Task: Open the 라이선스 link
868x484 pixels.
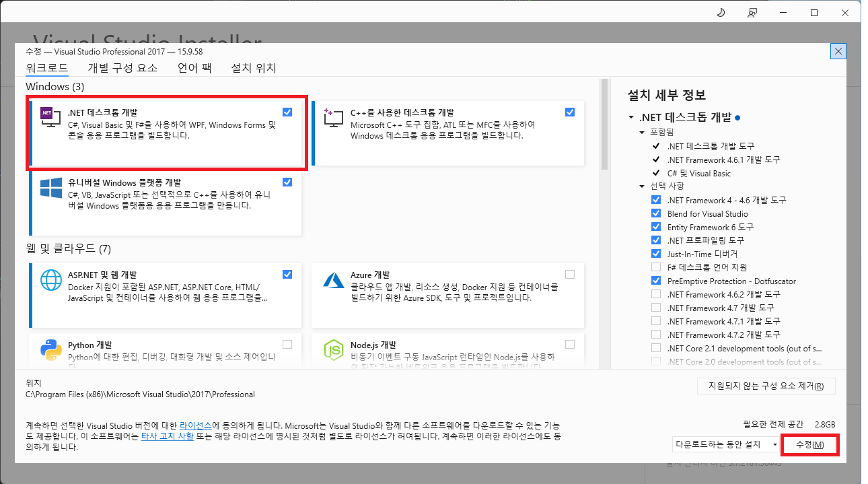Action: [x=196, y=426]
